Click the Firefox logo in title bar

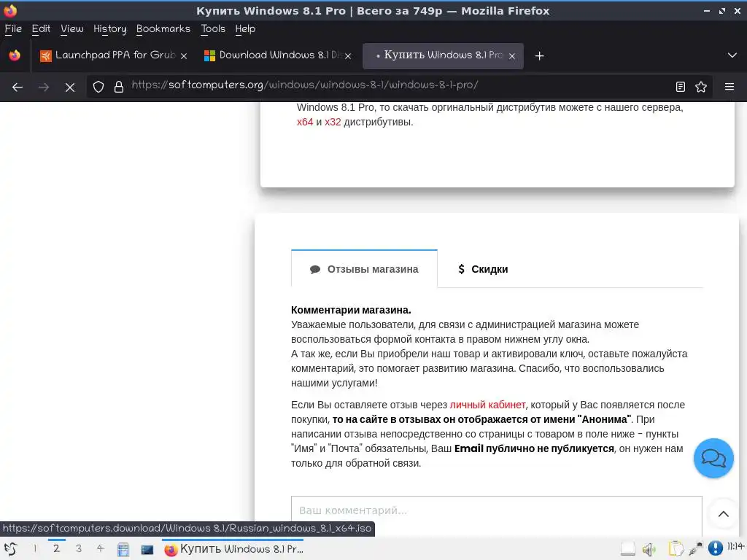[10, 10]
